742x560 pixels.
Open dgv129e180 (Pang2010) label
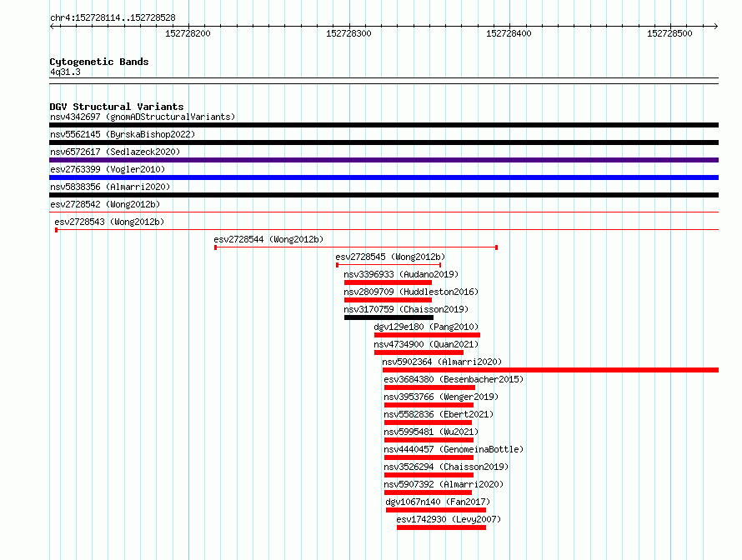[x=426, y=327]
